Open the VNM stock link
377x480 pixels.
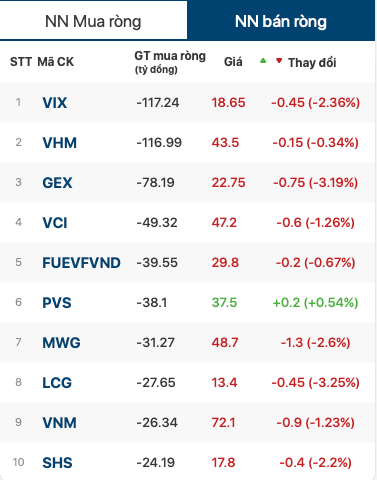coord(60,423)
